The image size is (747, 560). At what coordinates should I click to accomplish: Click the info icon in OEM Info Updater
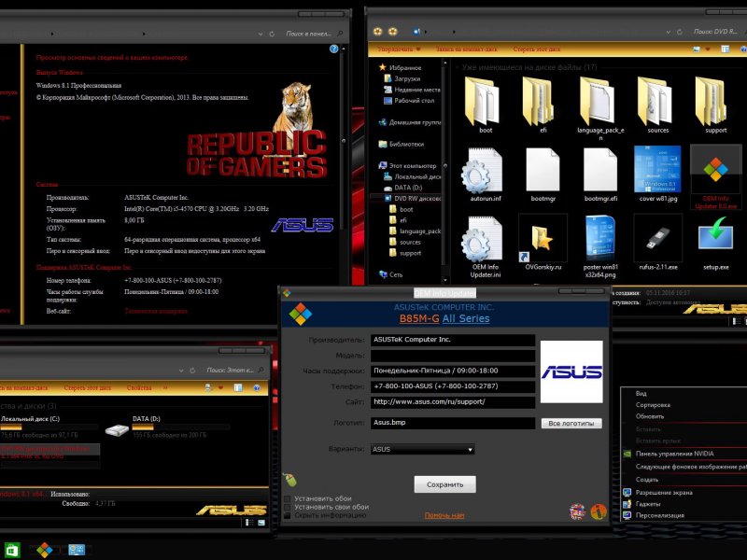(x=598, y=511)
